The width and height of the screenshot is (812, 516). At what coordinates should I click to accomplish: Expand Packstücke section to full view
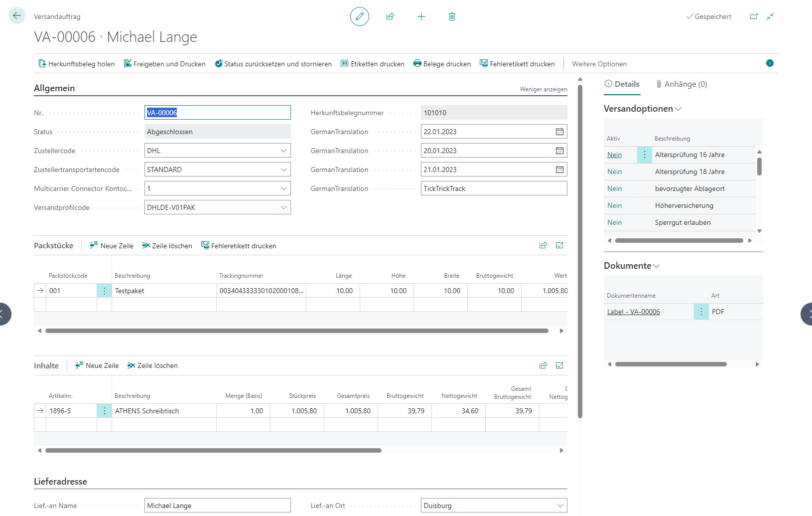[559, 245]
